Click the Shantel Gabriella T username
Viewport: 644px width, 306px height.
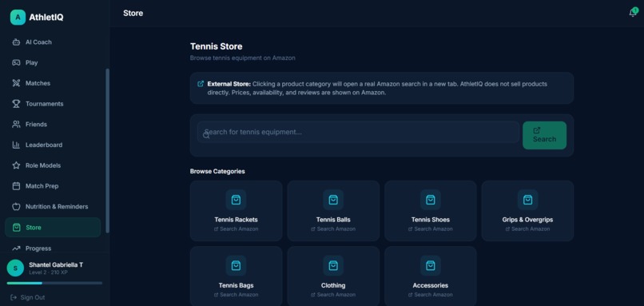[56, 265]
